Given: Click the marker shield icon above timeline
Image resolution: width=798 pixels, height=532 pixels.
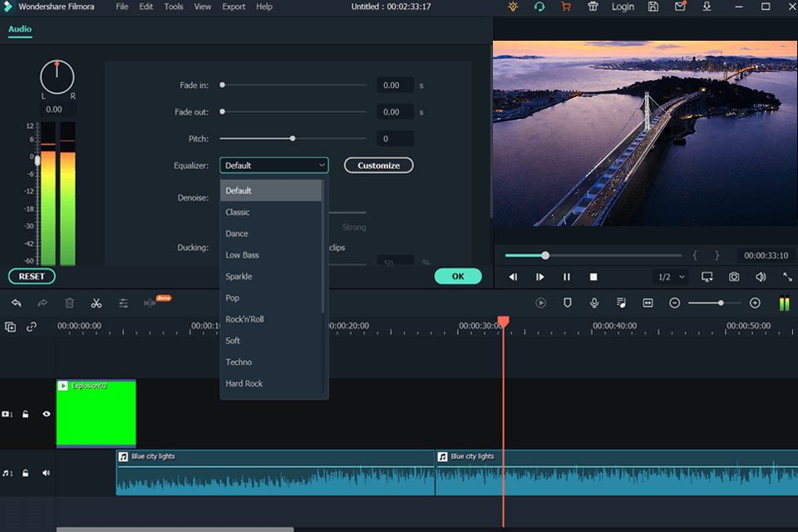Looking at the screenshot, I should click(568, 303).
